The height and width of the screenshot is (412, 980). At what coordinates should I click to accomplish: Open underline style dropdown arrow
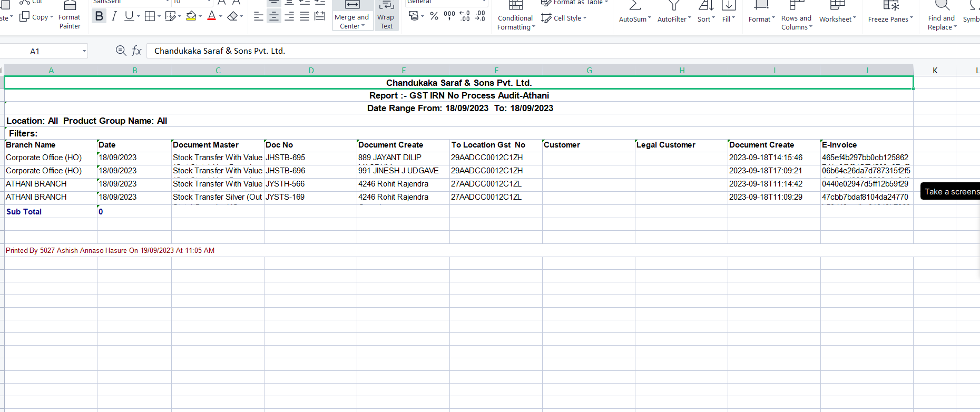click(x=139, y=16)
